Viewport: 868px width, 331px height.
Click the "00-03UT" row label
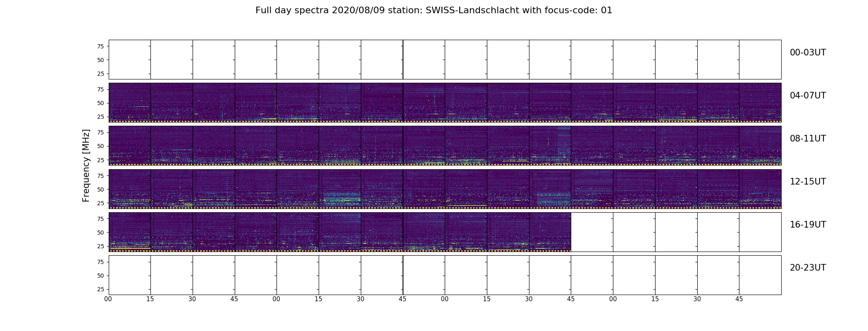point(808,53)
